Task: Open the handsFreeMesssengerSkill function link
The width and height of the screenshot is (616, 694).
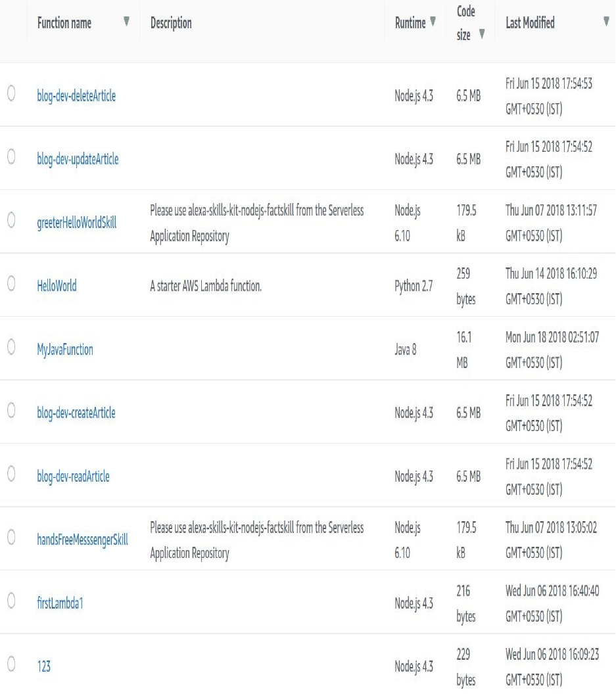Action: tap(82, 540)
